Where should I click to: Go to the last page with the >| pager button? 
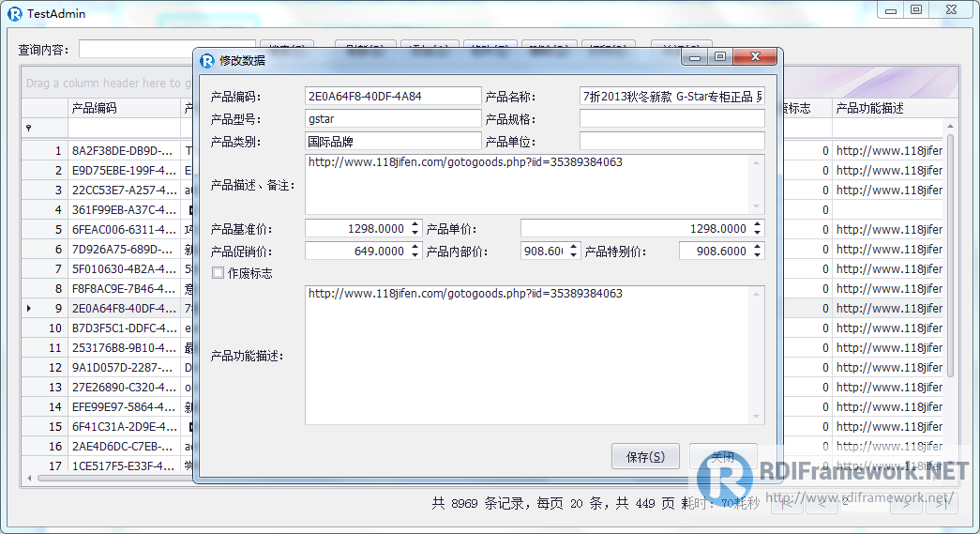(x=942, y=503)
